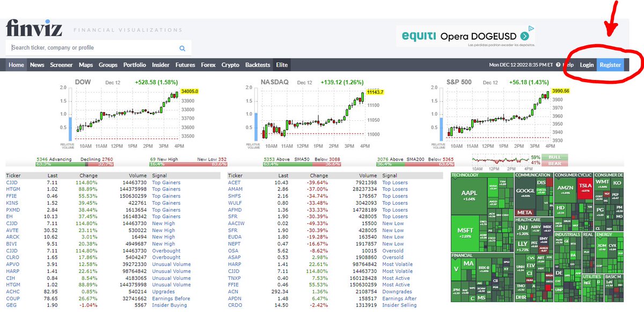Open the Earnings After signal link
The image size is (644, 312).
click(399, 299)
